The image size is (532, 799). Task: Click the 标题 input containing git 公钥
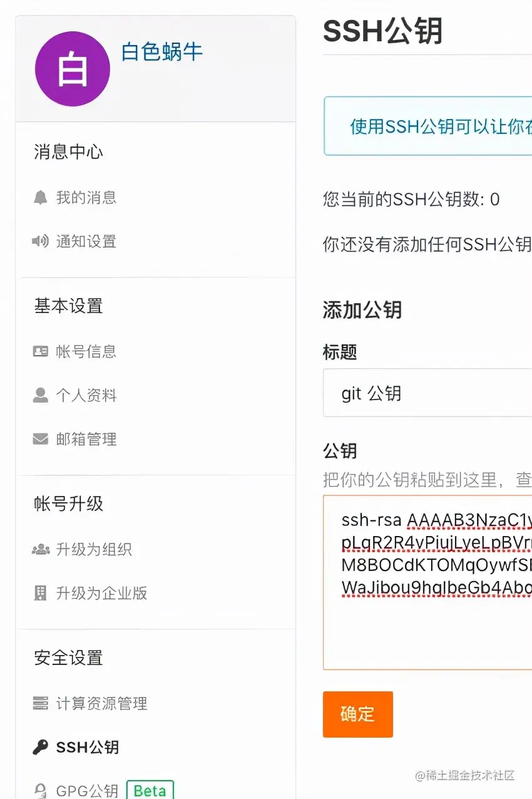427,393
